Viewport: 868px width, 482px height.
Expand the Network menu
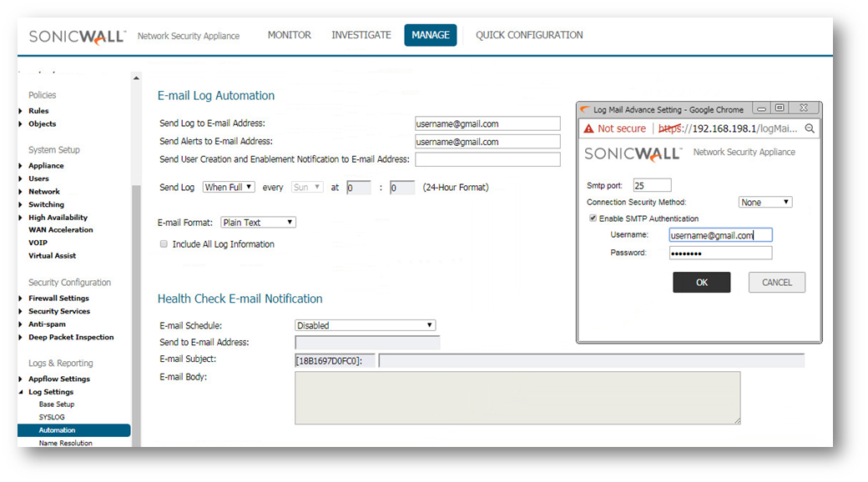[x=43, y=192]
